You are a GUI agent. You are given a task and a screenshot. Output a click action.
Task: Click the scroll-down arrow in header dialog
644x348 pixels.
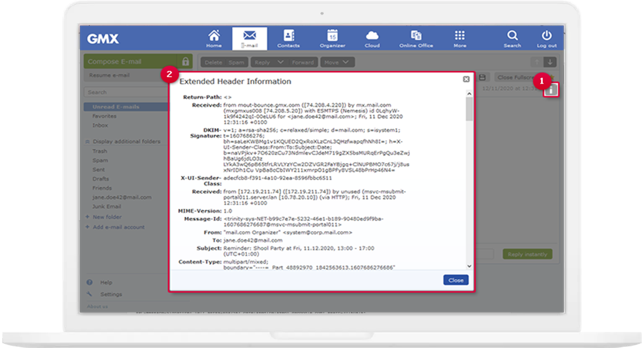[469, 266]
